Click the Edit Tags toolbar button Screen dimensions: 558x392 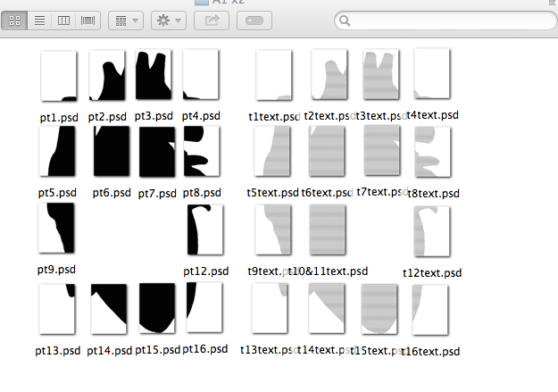point(254,21)
